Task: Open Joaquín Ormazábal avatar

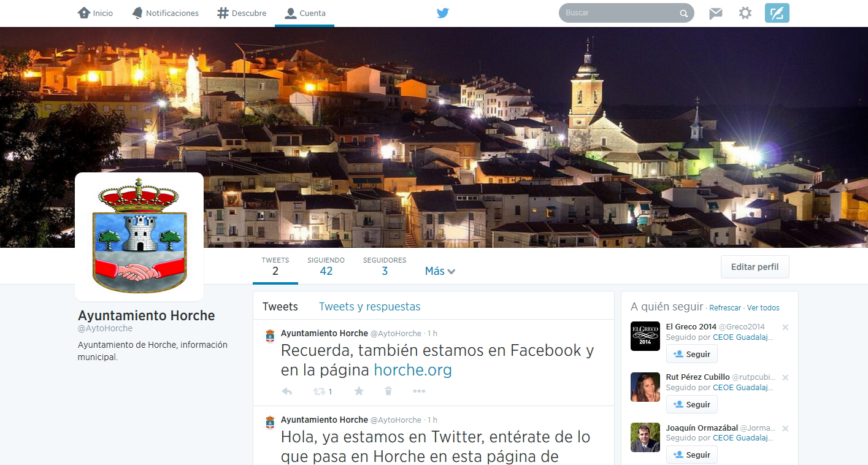Action: click(645, 437)
